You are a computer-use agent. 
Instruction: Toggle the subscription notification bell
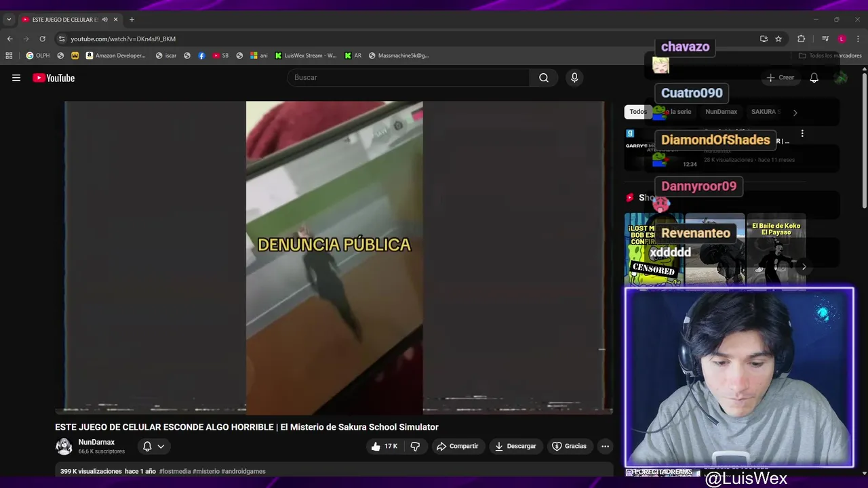pyautogui.click(x=147, y=446)
